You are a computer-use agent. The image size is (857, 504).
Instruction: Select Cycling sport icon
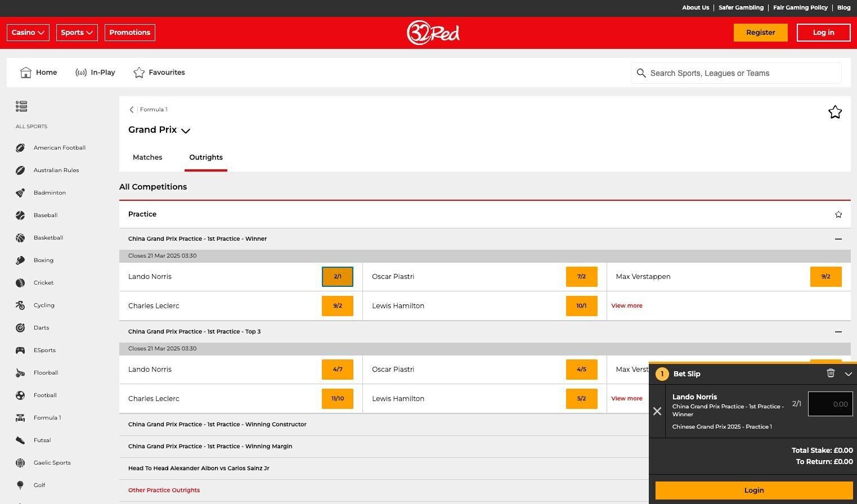(x=20, y=305)
